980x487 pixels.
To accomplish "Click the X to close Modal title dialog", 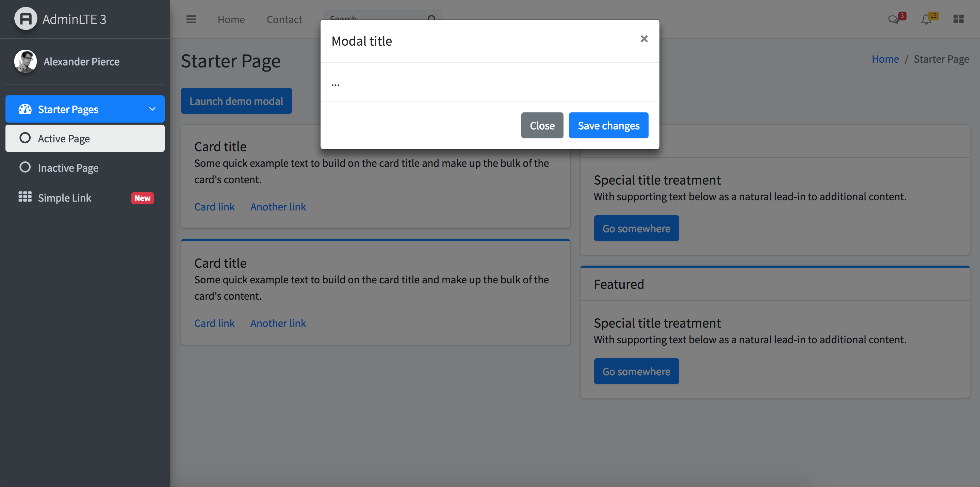I will point(644,38).
